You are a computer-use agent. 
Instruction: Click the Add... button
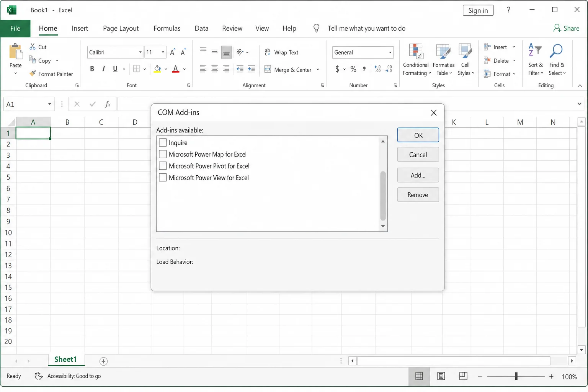[418, 175]
